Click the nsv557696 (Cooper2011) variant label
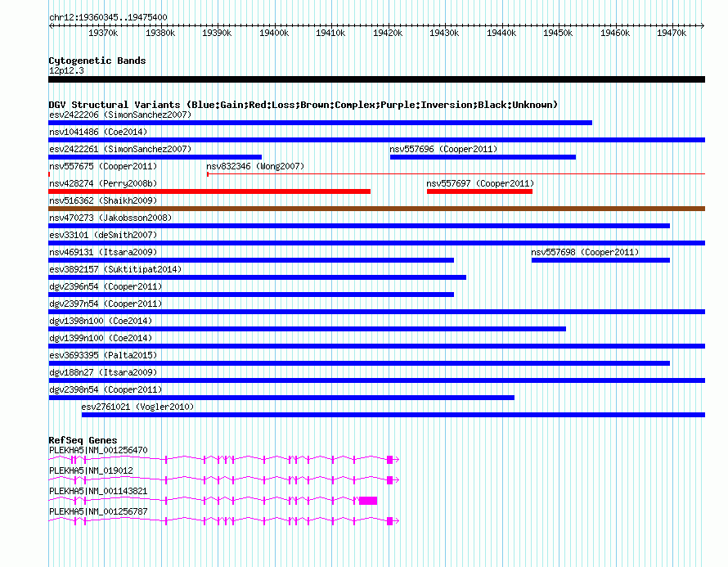 coord(443,149)
